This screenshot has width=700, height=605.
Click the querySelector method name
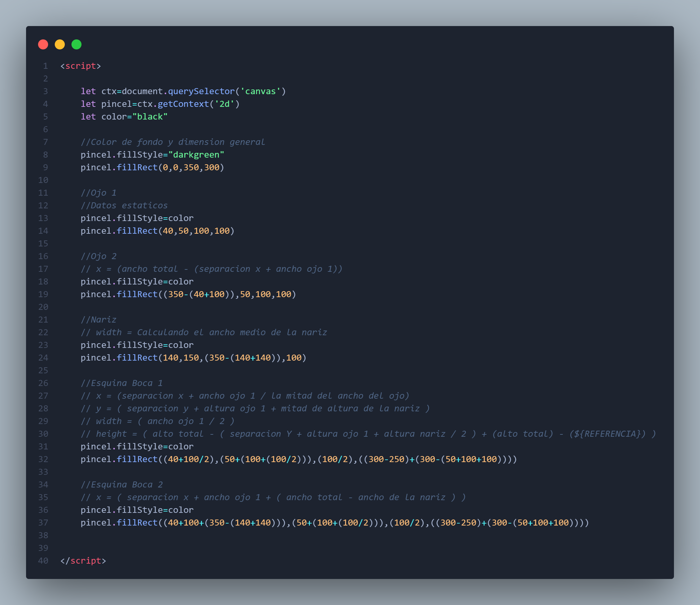201,91
